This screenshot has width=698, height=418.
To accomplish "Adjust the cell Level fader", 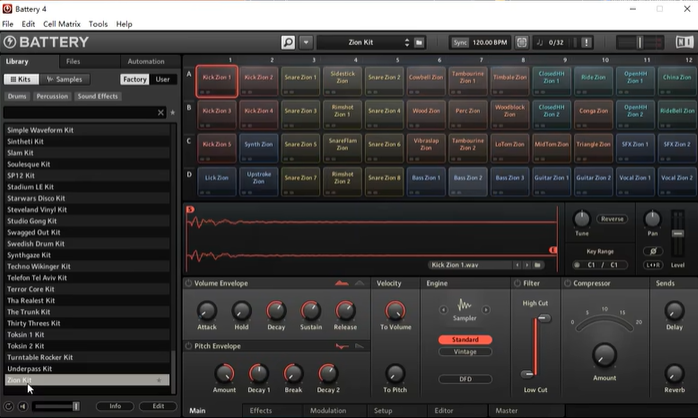I will pyautogui.click(x=678, y=234).
